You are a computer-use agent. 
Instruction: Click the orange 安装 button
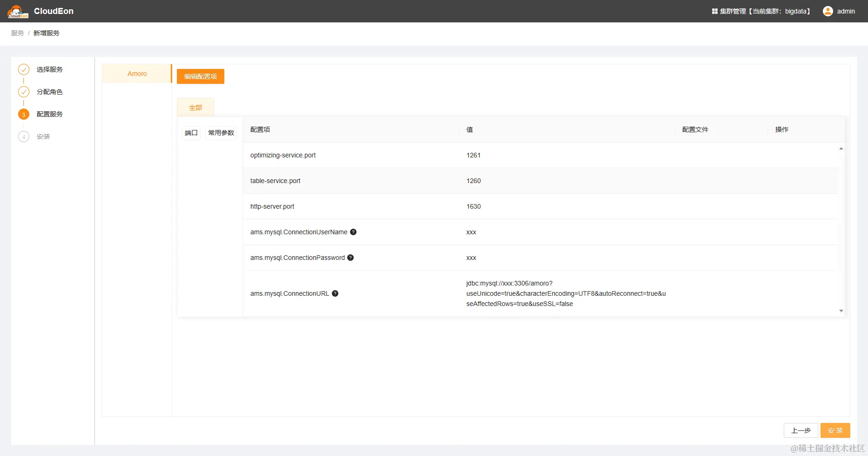point(835,430)
